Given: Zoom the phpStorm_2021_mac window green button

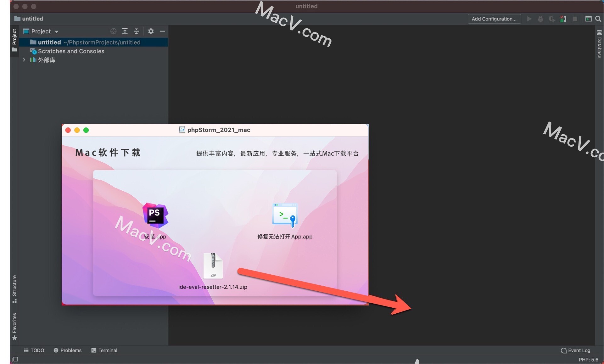Looking at the screenshot, I should pos(86,130).
